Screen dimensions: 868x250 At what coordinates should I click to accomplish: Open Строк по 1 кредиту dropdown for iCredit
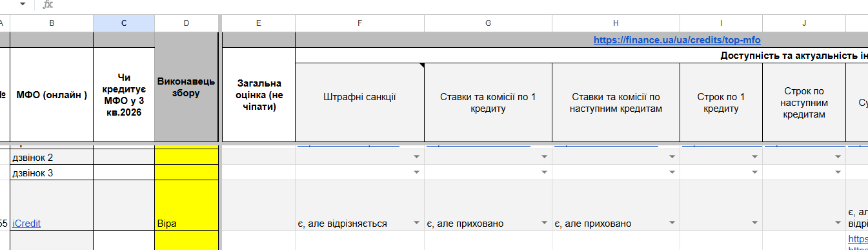[754, 224]
